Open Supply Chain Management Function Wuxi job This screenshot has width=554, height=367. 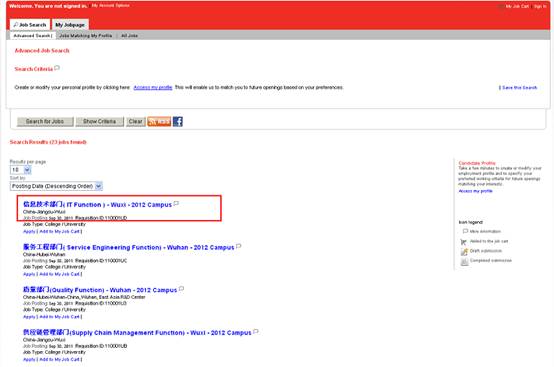[137, 333]
